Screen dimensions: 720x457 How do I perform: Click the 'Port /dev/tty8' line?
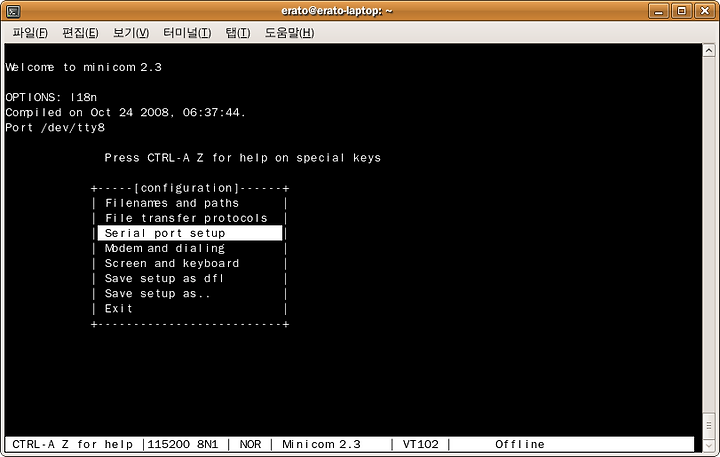click(x=55, y=128)
